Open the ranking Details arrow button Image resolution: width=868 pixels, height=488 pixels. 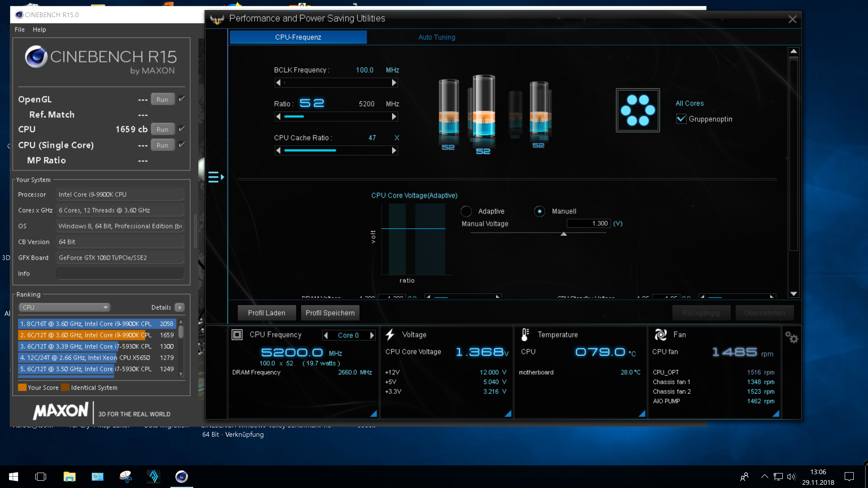click(180, 307)
